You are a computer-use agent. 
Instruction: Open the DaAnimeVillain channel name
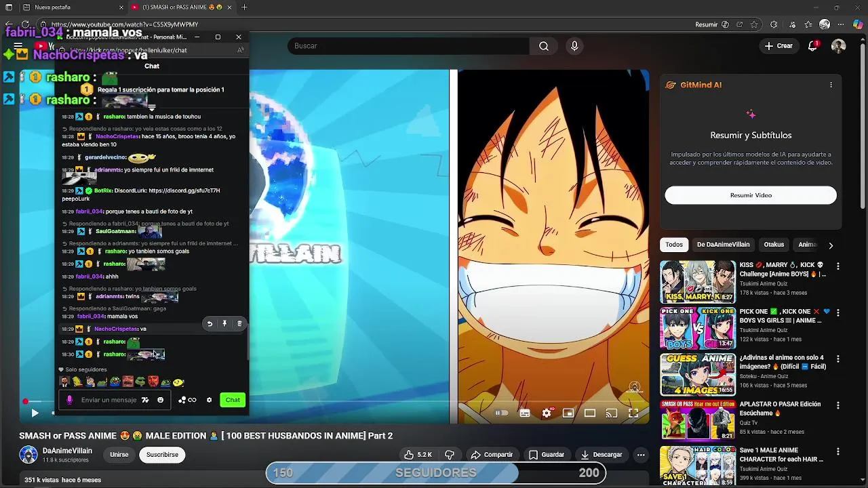click(x=67, y=451)
